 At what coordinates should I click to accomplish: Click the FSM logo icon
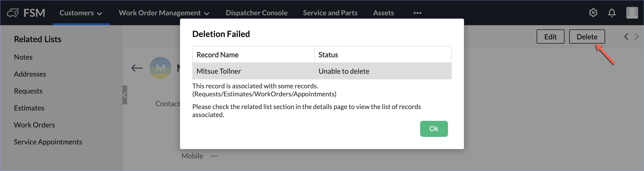pos(13,13)
